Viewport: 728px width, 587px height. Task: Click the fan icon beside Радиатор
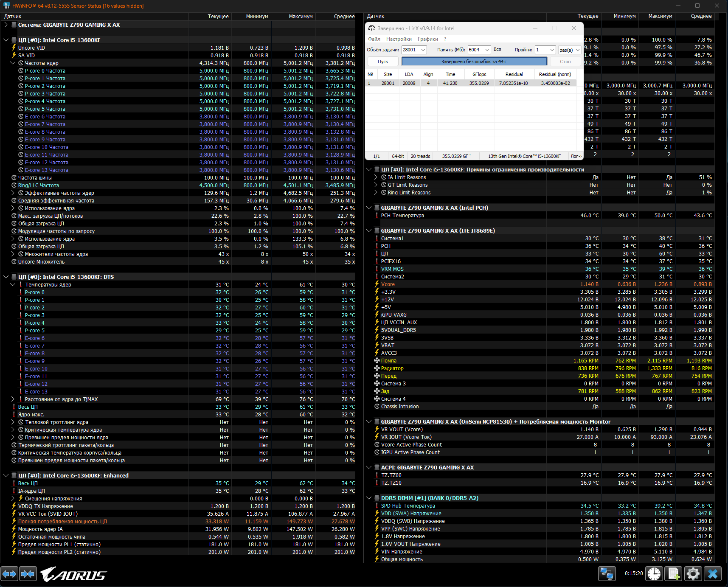click(377, 368)
